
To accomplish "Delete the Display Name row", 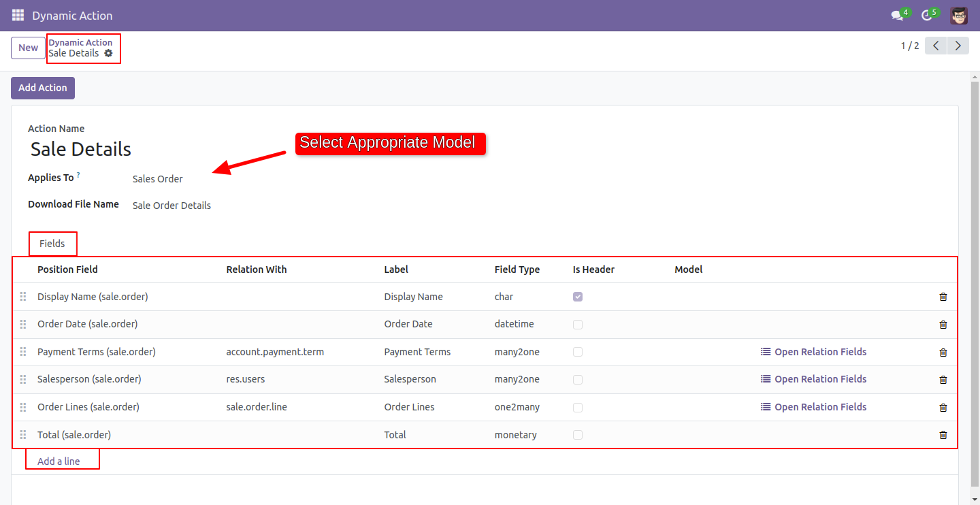I will [x=943, y=297].
